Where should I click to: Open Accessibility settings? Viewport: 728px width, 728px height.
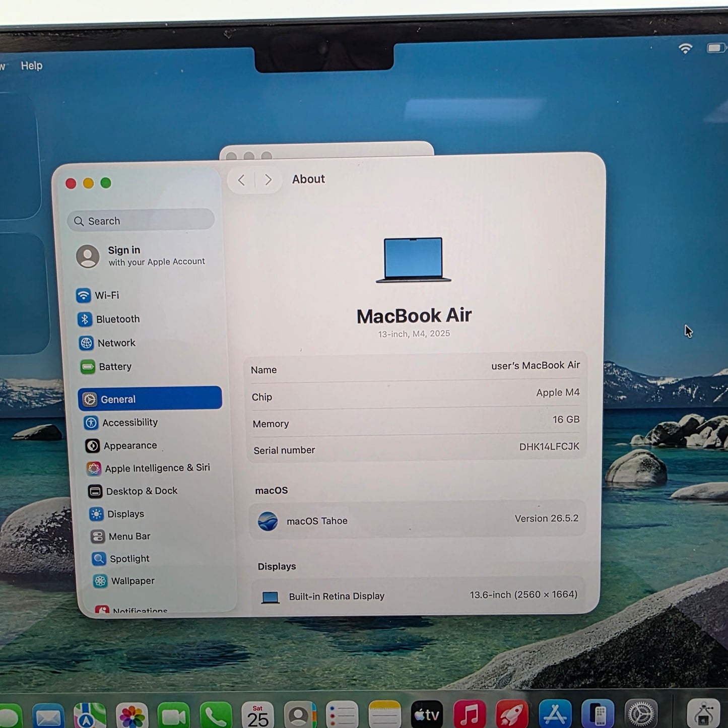121,423
